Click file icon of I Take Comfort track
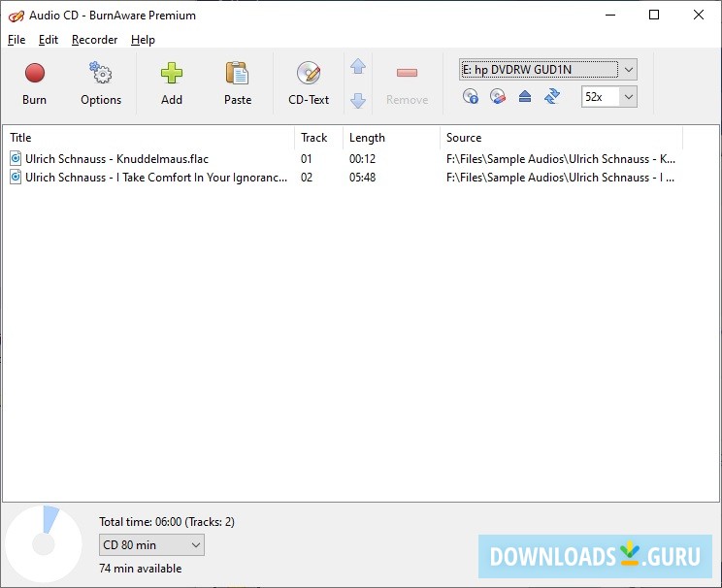 click(16, 177)
